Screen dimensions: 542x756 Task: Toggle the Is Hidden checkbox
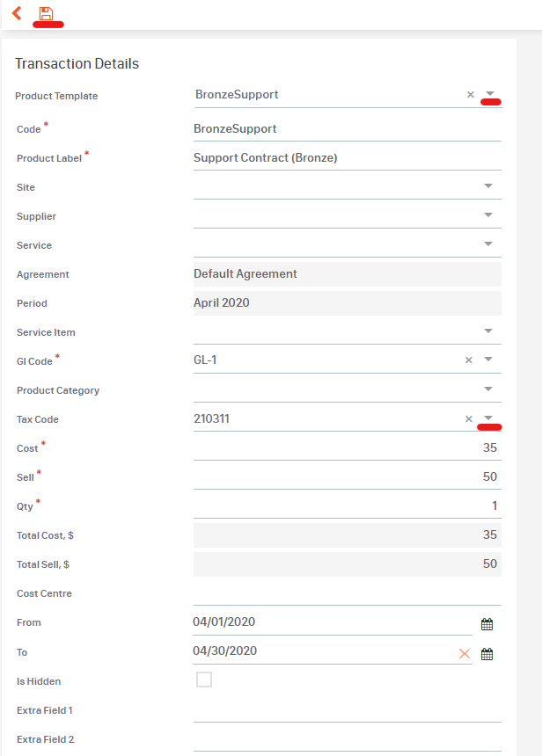(204, 680)
